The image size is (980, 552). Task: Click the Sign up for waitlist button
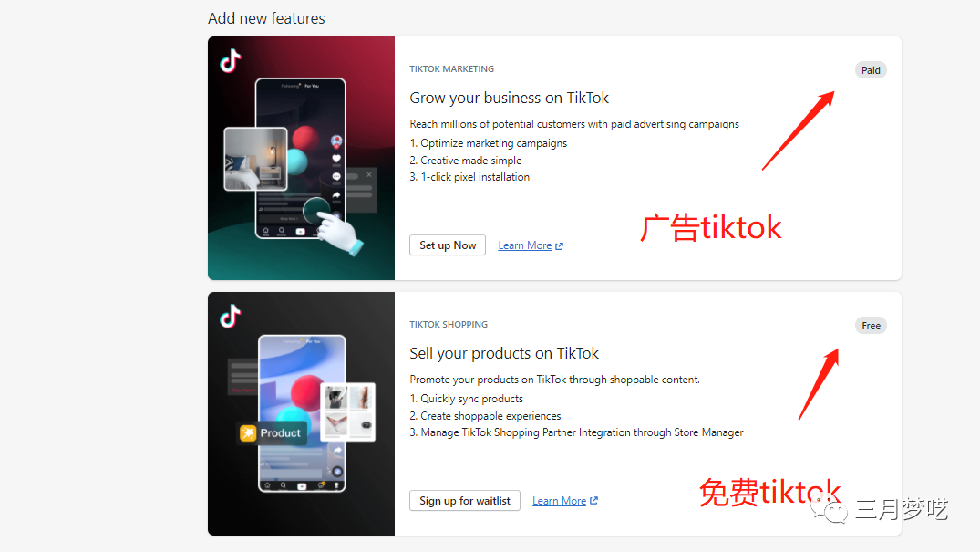coord(464,501)
